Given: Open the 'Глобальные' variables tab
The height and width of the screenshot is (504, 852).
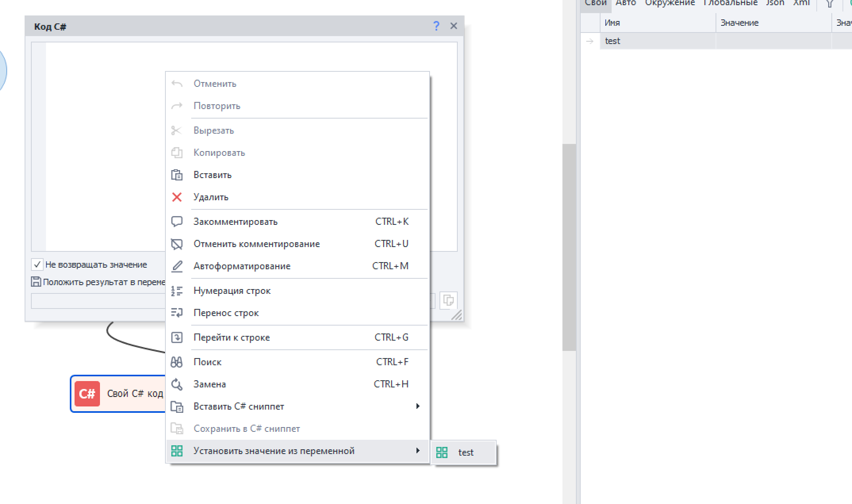Looking at the screenshot, I should [x=730, y=3].
